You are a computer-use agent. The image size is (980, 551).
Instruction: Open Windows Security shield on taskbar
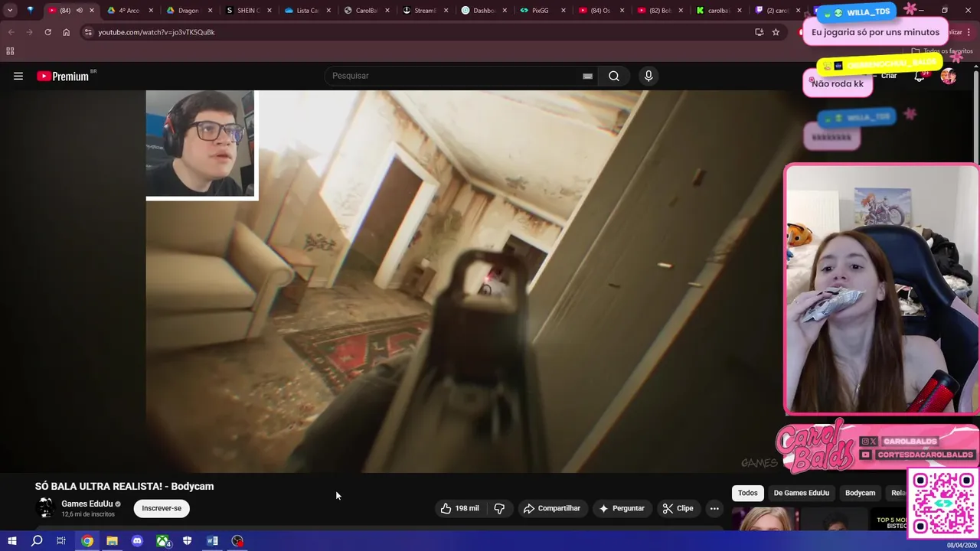point(187,541)
